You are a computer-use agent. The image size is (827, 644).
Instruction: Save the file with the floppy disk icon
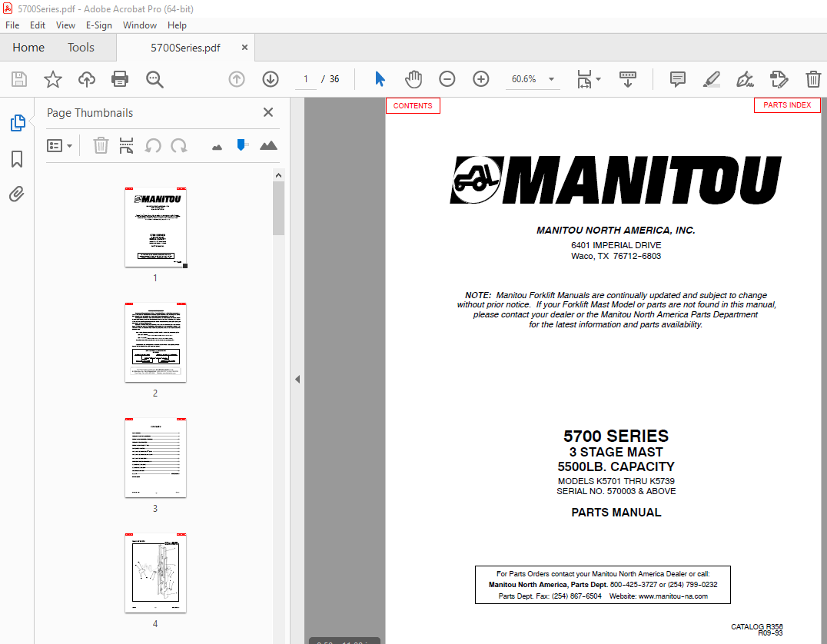click(x=19, y=79)
